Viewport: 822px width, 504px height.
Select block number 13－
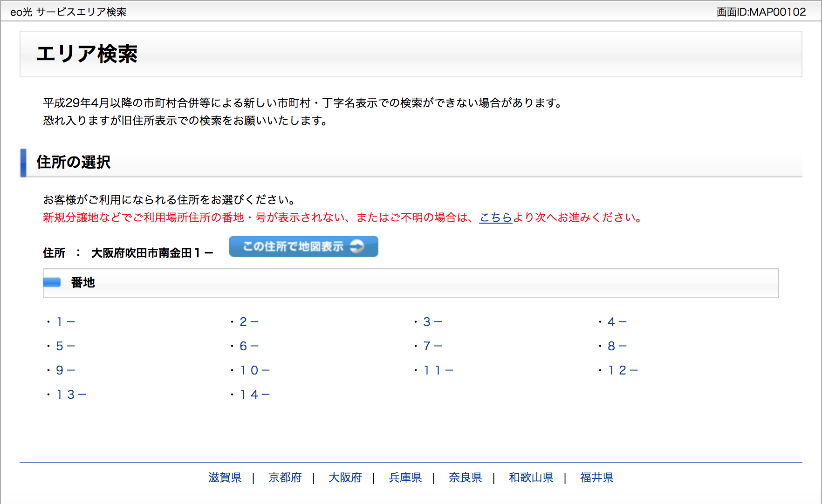coord(71,395)
